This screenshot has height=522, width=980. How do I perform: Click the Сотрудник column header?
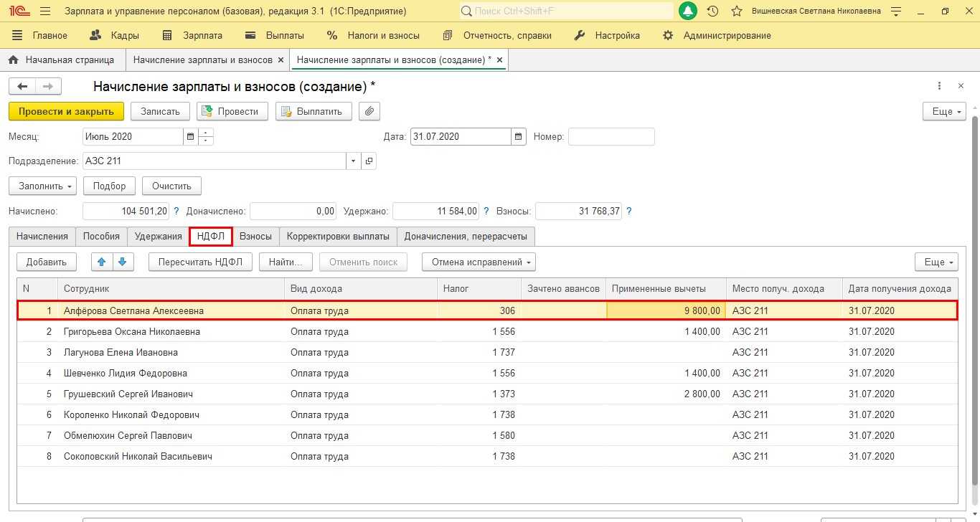pos(171,288)
